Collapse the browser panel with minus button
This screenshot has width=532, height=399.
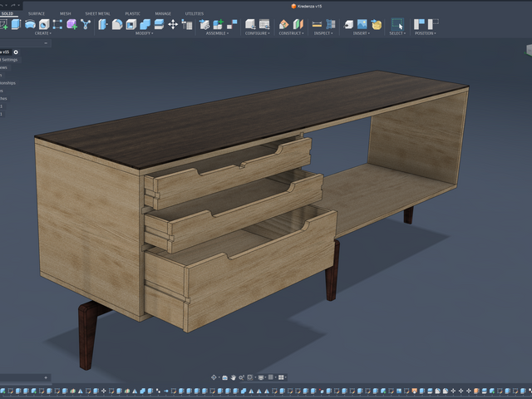tap(46, 43)
